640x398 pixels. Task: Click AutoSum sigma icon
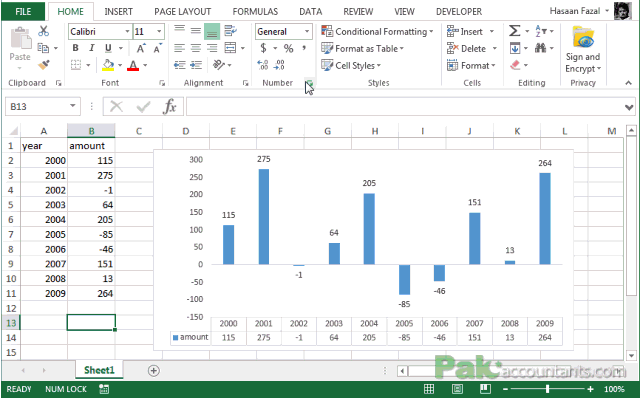tap(515, 31)
